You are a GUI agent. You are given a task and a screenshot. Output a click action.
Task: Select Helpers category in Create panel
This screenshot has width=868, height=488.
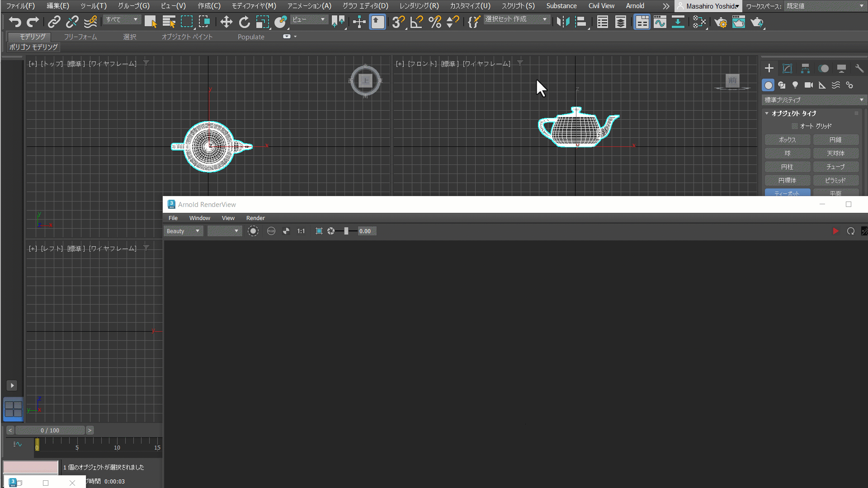(x=822, y=85)
